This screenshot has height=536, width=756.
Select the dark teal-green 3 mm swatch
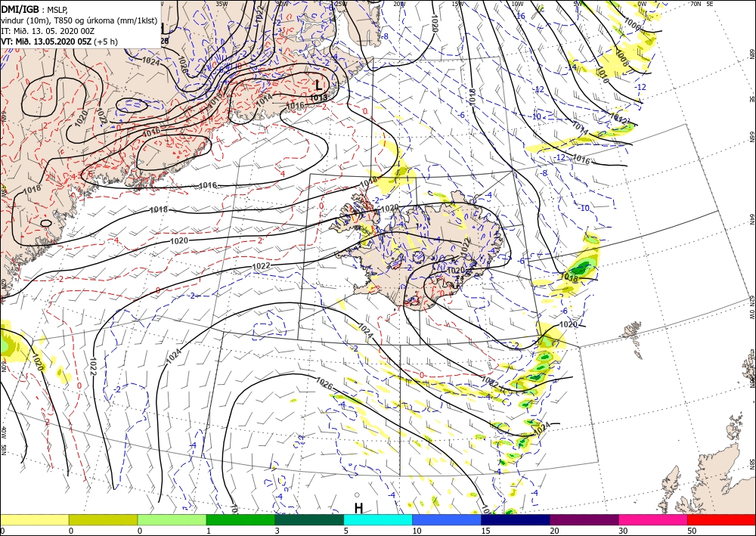(x=309, y=519)
